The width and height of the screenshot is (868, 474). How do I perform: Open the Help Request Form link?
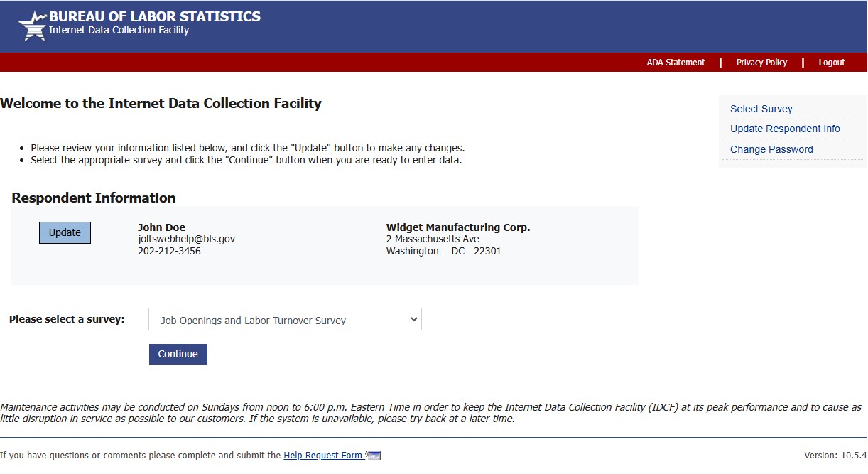[323, 456]
